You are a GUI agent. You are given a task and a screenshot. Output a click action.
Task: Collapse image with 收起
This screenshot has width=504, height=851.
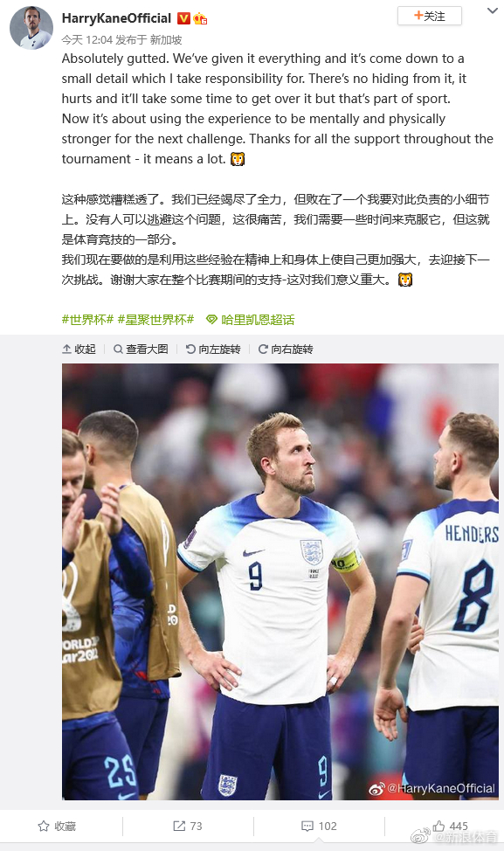(79, 349)
